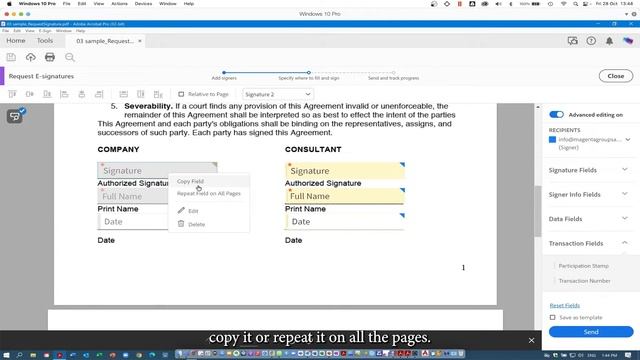Select the Consultant Full Name field
The height and width of the screenshot is (360, 640).
coord(344,196)
